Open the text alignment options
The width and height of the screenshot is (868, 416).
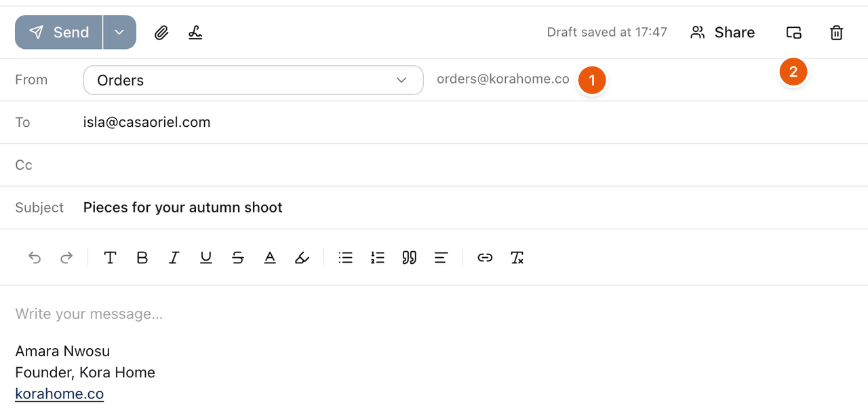(441, 258)
